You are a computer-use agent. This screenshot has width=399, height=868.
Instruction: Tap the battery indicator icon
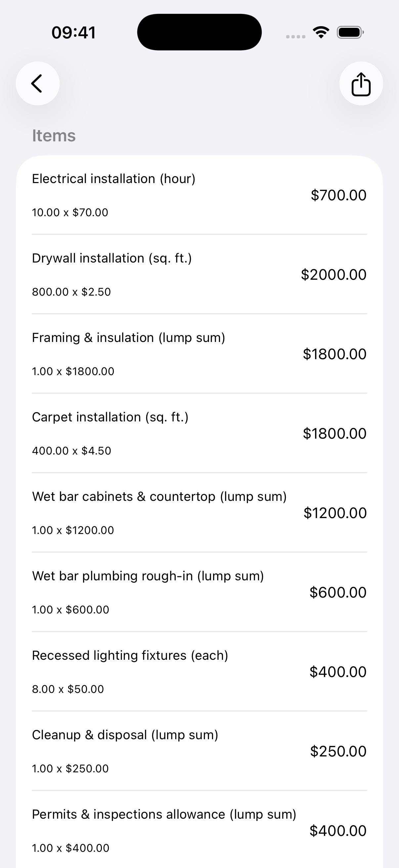tap(350, 32)
